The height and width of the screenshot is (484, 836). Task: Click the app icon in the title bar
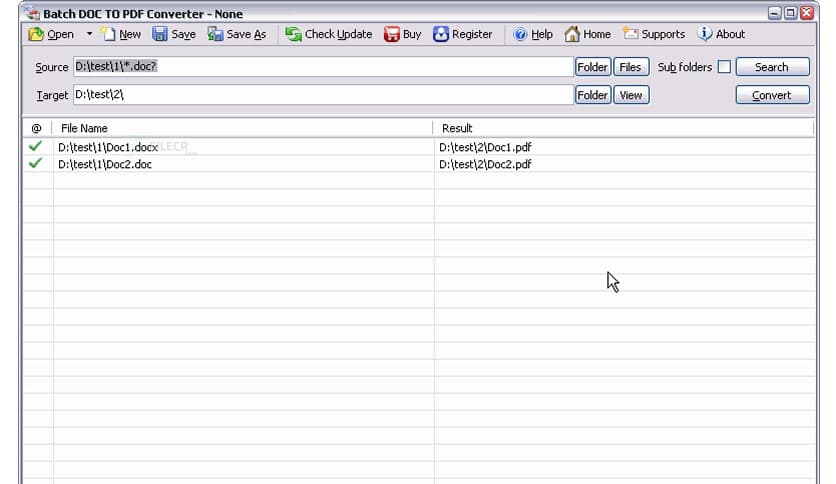[x=32, y=13]
